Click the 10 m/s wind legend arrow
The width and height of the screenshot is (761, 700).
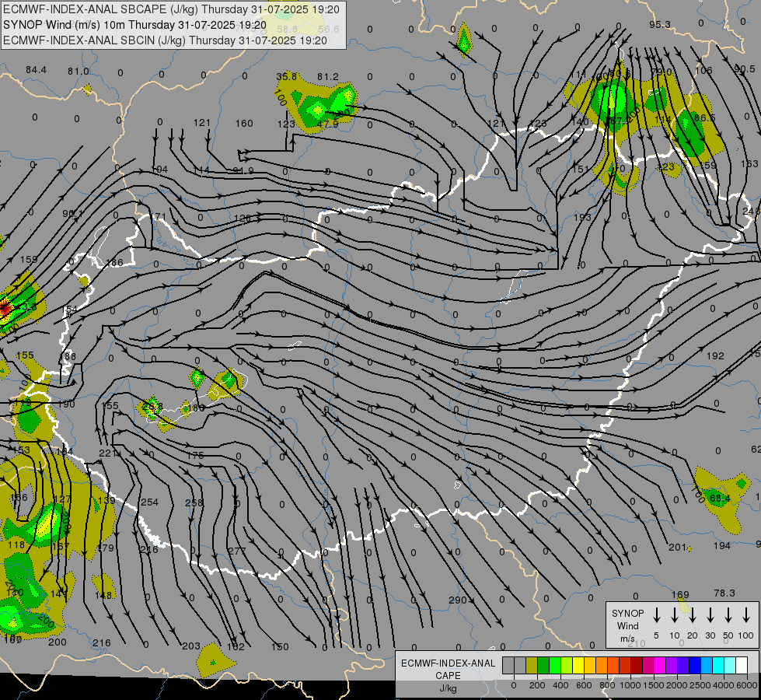tap(675, 615)
